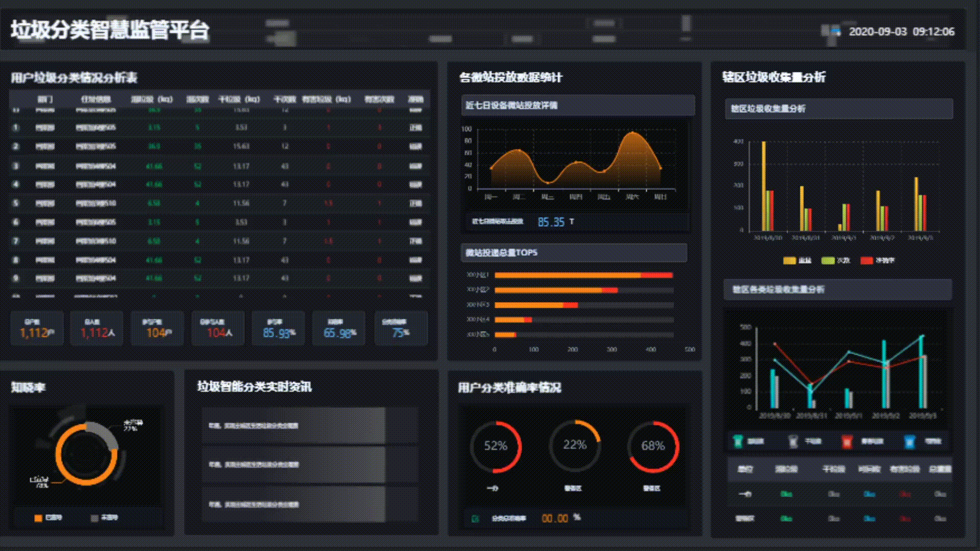The width and height of the screenshot is (980, 551).
Task: Select the 85.93% stat card
Action: tap(279, 329)
